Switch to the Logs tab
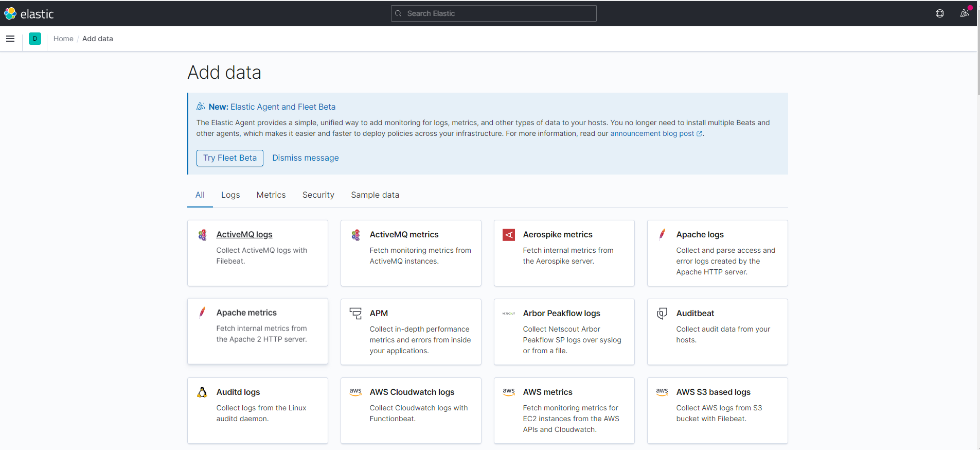The height and width of the screenshot is (450, 980). tap(230, 195)
